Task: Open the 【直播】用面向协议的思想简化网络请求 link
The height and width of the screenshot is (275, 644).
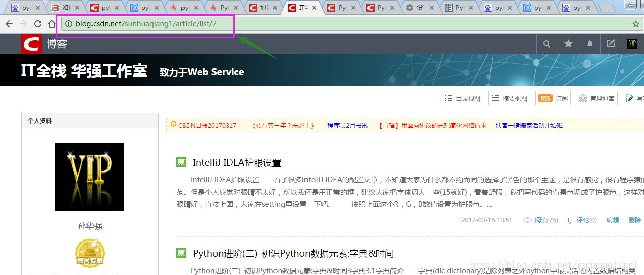Action: point(433,125)
